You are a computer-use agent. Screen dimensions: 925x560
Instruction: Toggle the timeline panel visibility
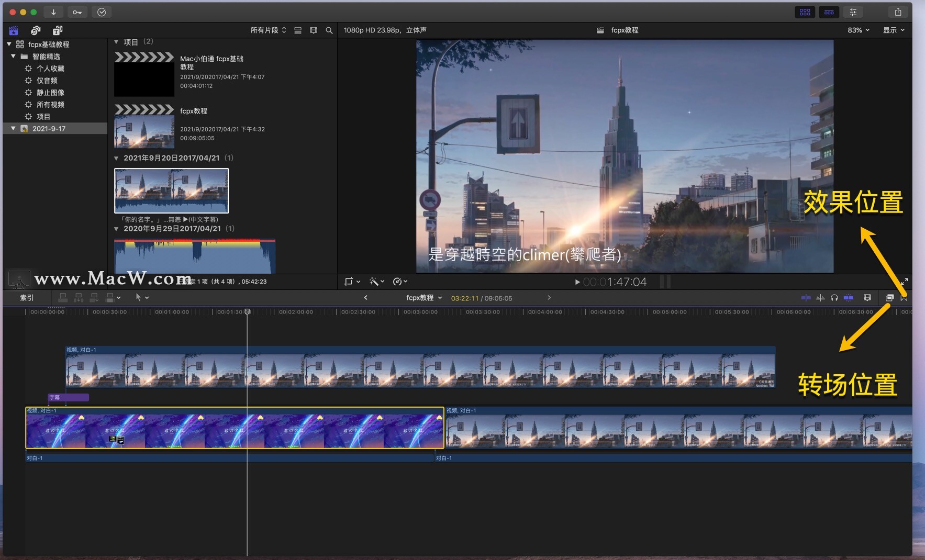point(829,12)
